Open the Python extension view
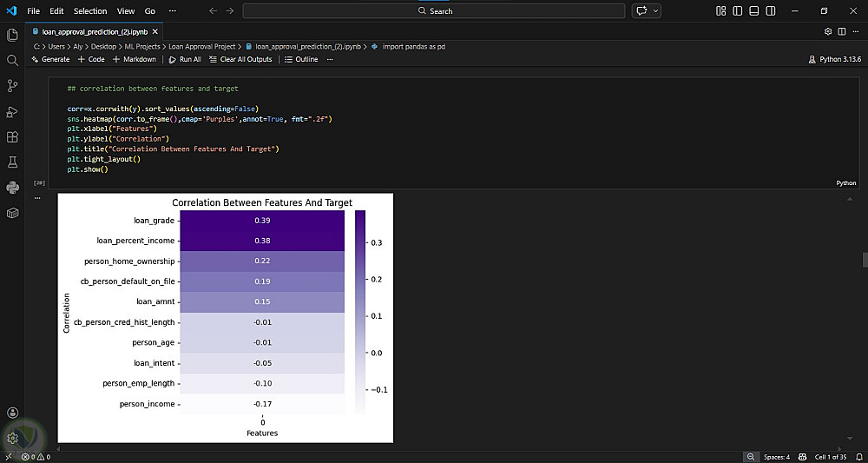 (12, 188)
